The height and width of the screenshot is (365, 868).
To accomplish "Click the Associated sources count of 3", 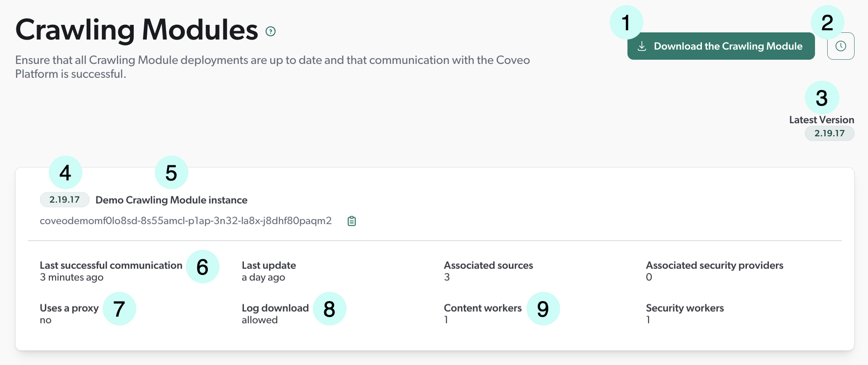I will 447,277.
